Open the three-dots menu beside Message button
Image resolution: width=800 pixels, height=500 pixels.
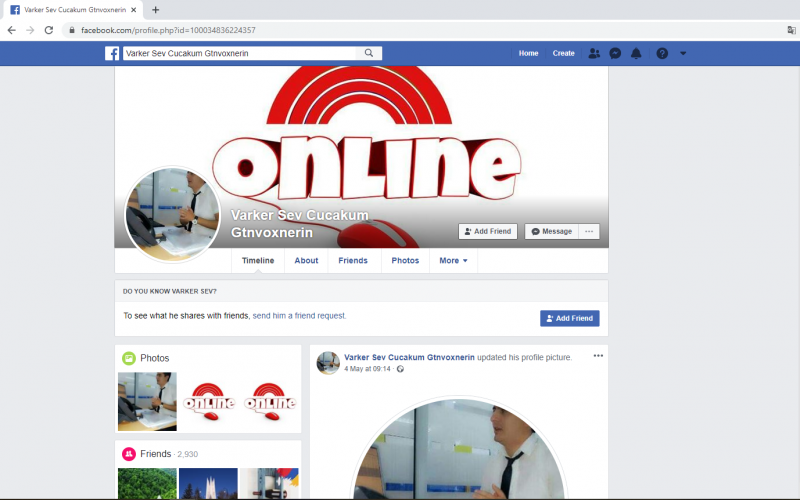click(x=590, y=231)
